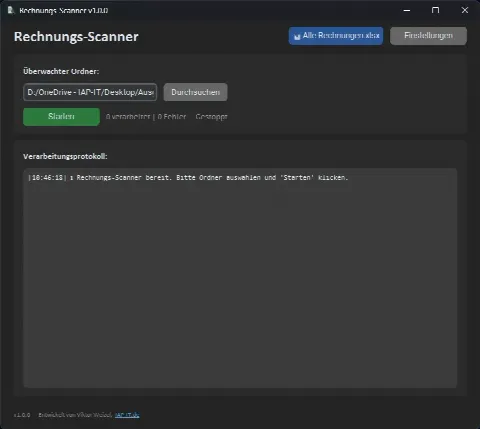Close the Rechnungs-Scanner window
Image resolution: width=480 pixels, height=429 pixels.
[465, 10]
